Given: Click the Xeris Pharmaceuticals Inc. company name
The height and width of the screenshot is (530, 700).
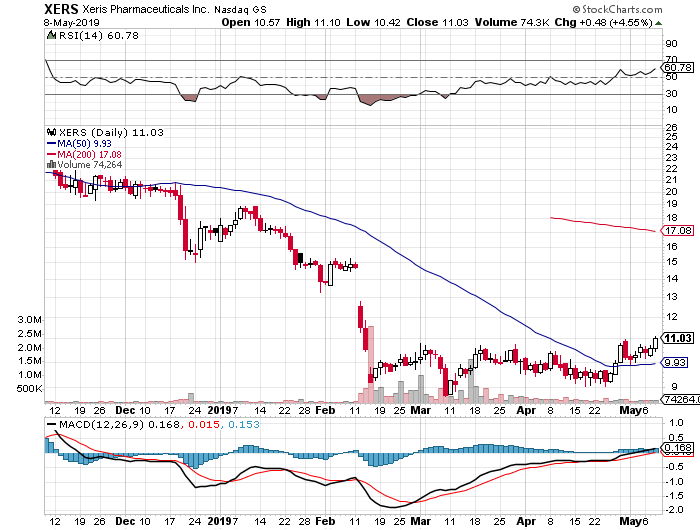Looking at the screenshot, I should pyautogui.click(x=146, y=9).
